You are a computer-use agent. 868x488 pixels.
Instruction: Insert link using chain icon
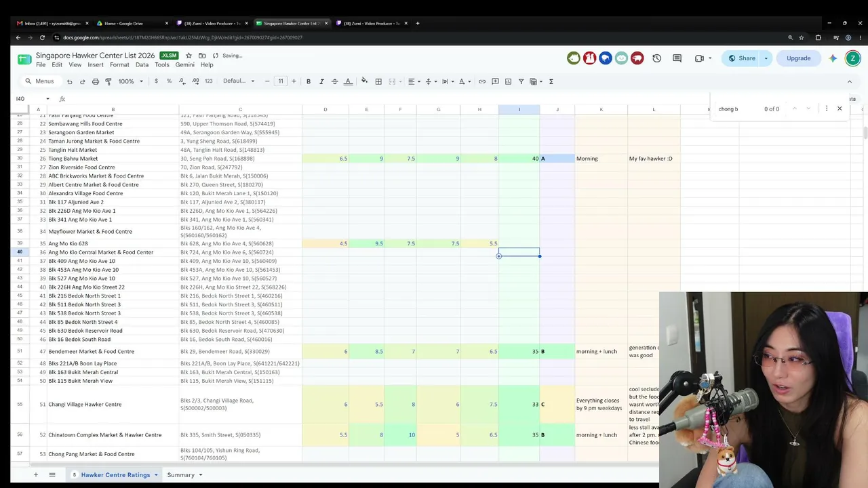coord(482,81)
